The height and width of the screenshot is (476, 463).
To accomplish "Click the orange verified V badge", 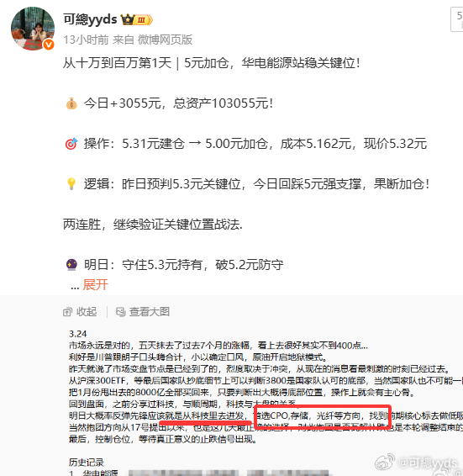I will (x=49, y=45).
